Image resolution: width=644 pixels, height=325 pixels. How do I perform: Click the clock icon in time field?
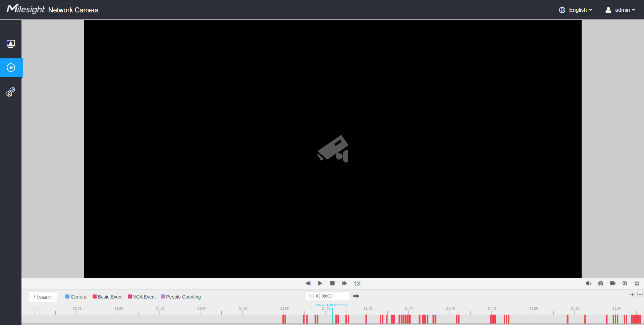(311, 296)
